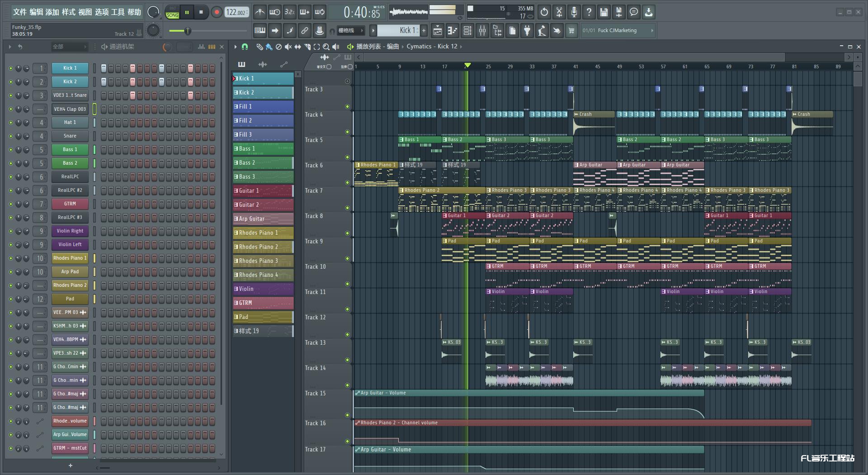Image resolution: width=868 pixels, height=475 pixels.
Task: Open the undo history icon
Action: (544, 12)
